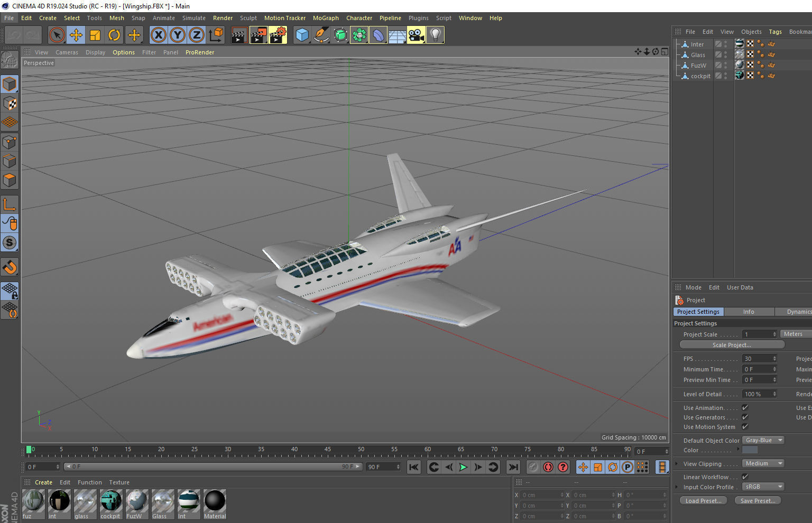
Task: Open the Floor environment objects icon
Action: (397, 35)
